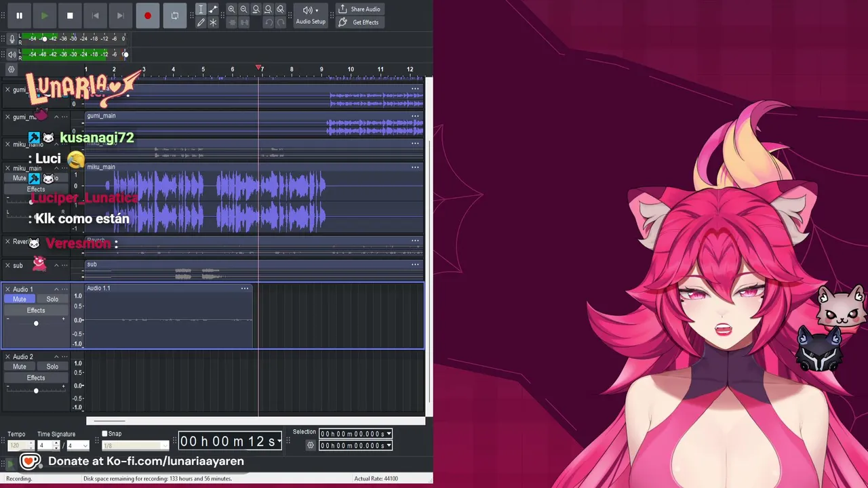Image resolution: width=868 pixels, height=488 pixels.
Task: Open miku_main track Effects
Action: tap(36, 189)
